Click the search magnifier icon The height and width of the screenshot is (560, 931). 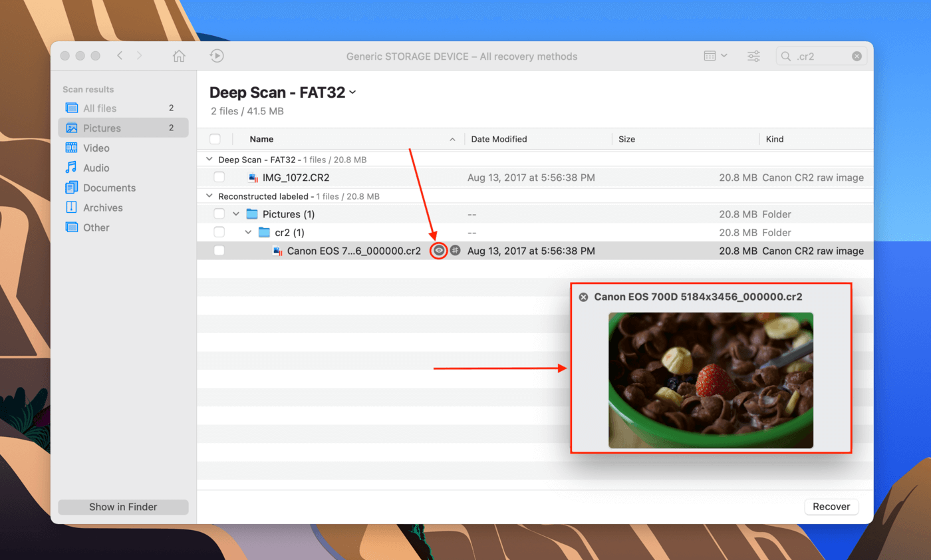tap(786, 57)
